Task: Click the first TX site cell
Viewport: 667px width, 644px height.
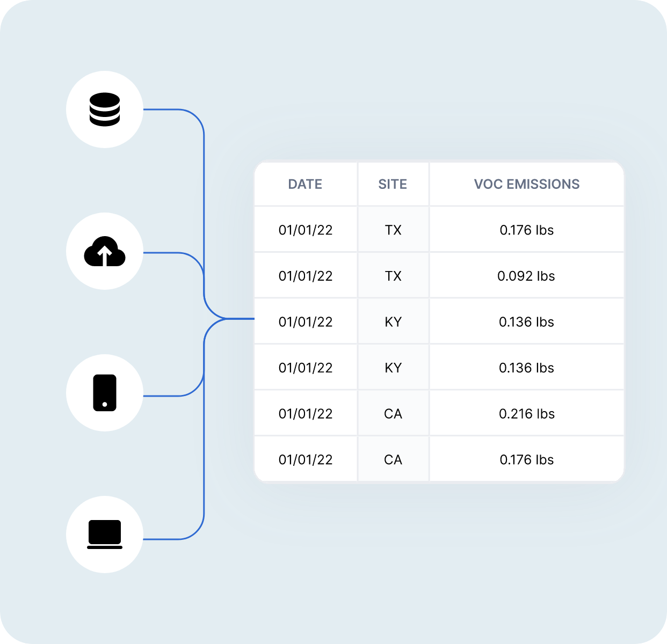Action: pos(393,230)
